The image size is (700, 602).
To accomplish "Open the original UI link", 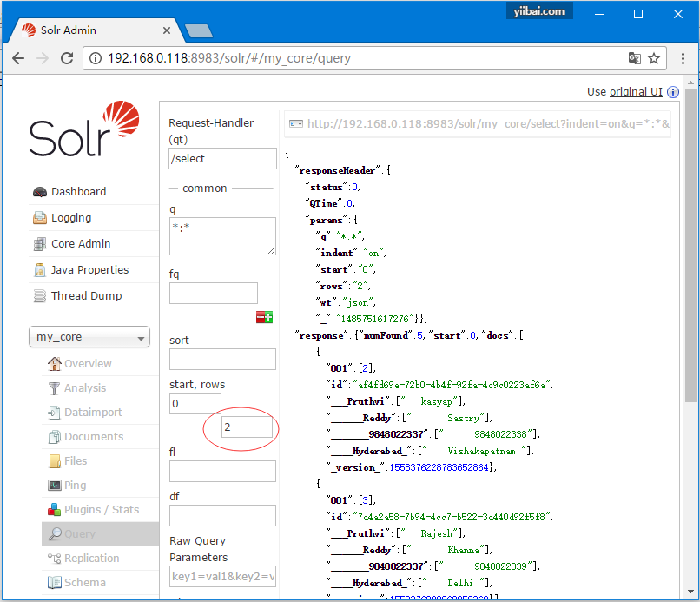I will point(636,92).
